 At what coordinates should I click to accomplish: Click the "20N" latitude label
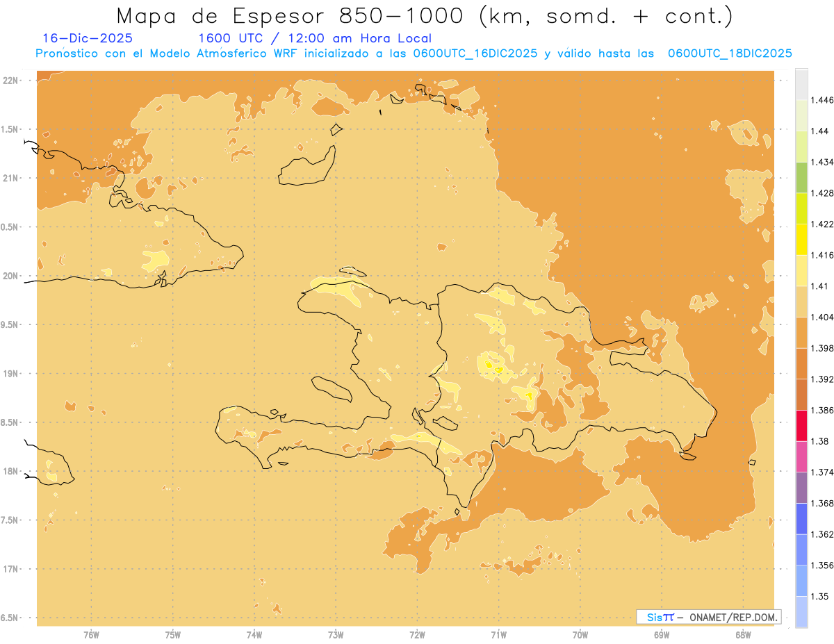click(x=10, y=276)
